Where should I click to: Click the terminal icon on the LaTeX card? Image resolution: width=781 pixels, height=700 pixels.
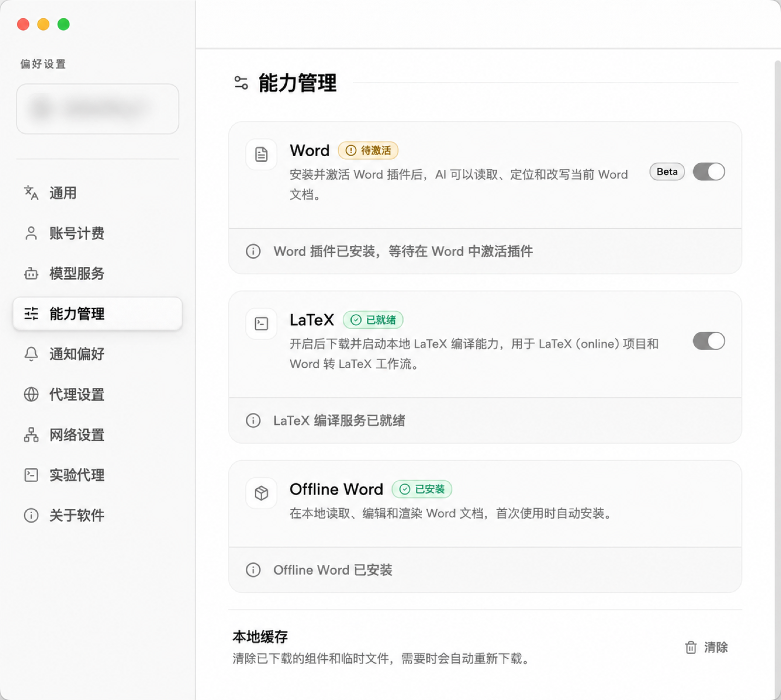261,323
